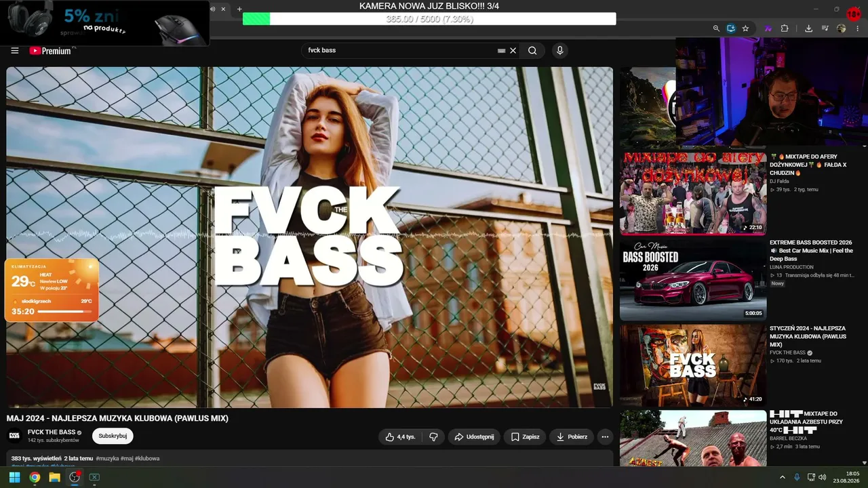Click the keyboard icon in search box
The image size is (868, 488).
point(501,50)
